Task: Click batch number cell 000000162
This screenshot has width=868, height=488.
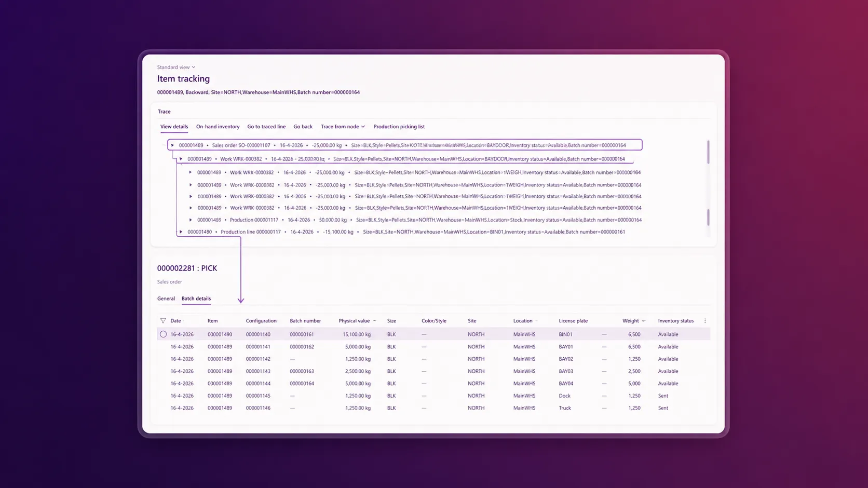Action: [302, 347]
